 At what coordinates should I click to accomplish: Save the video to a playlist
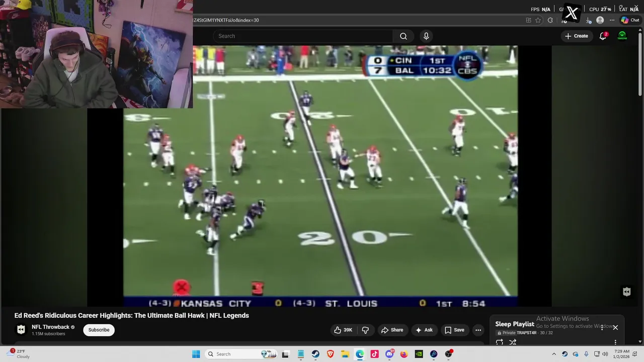[x=454, y=330]
